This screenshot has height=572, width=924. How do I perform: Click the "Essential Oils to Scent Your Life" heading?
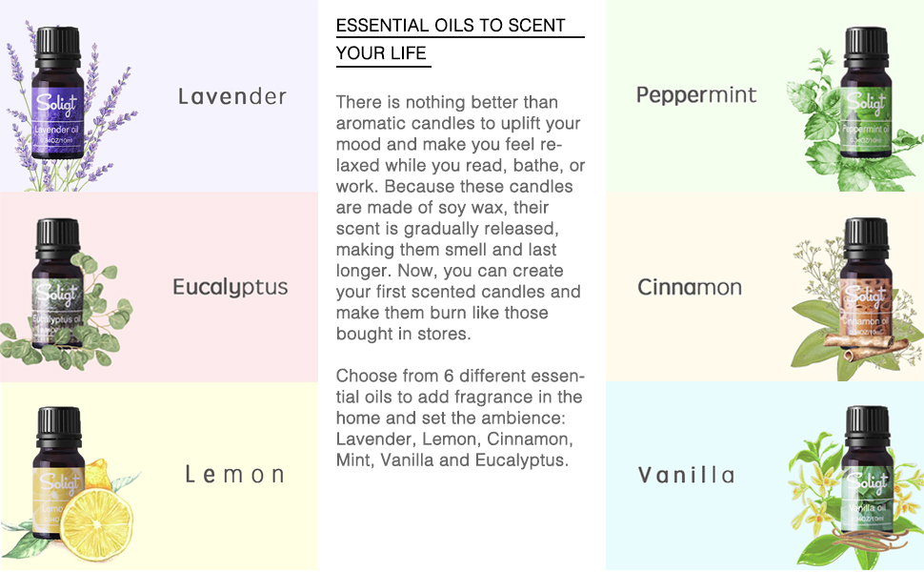click(451, 39)
